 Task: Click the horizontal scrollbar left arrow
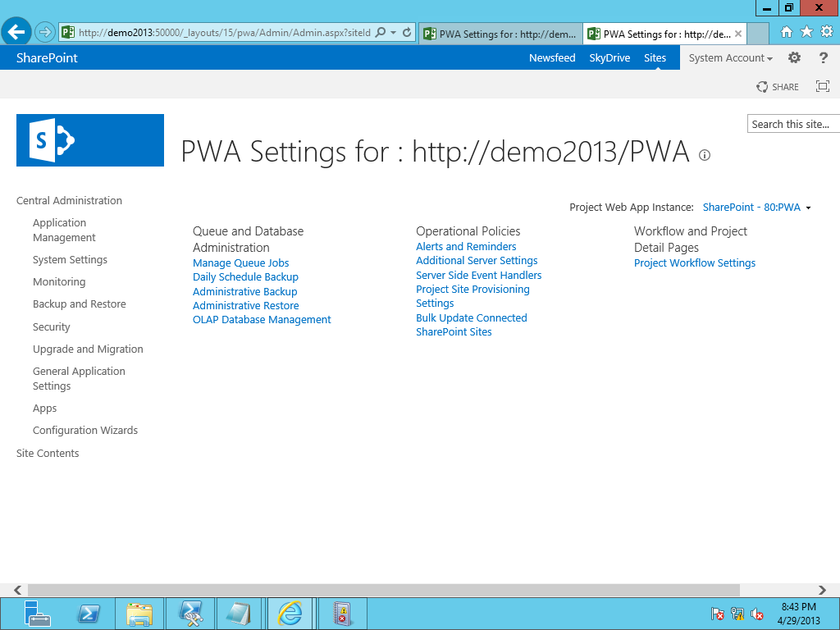tap(18, 590)
